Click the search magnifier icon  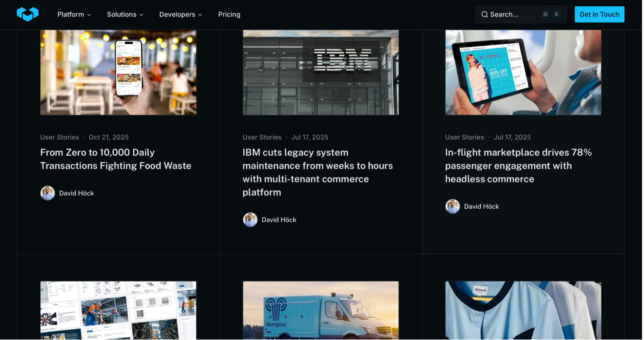click(485, 14)
